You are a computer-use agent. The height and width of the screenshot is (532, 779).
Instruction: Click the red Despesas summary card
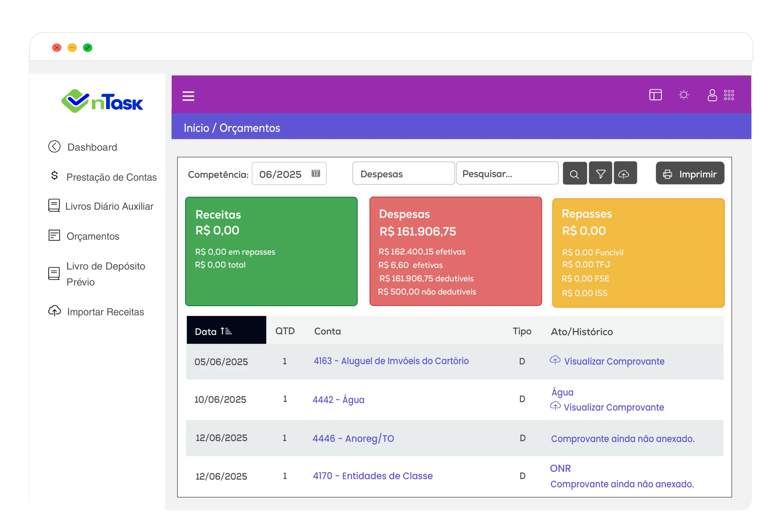(455, 251)
